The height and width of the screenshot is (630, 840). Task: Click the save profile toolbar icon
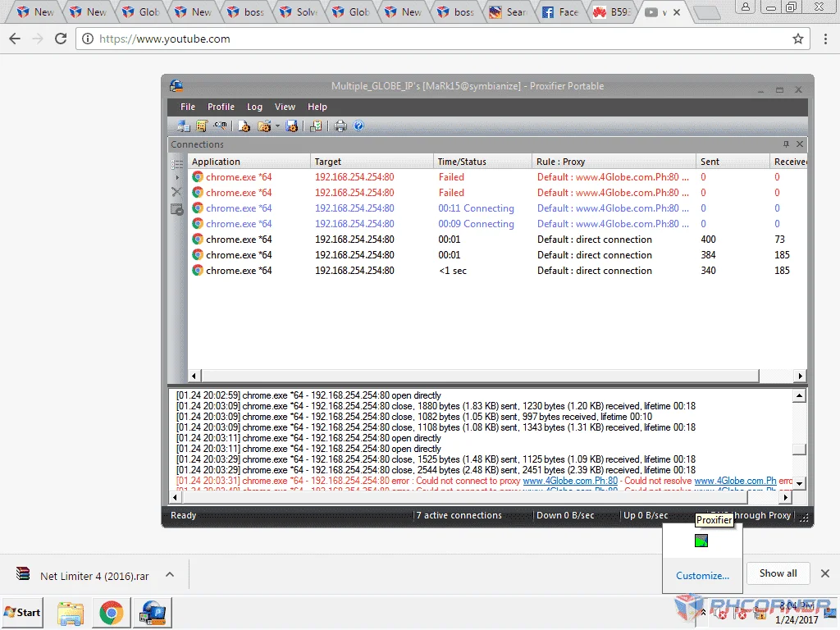pyautogui.click(x=291, y=126)
